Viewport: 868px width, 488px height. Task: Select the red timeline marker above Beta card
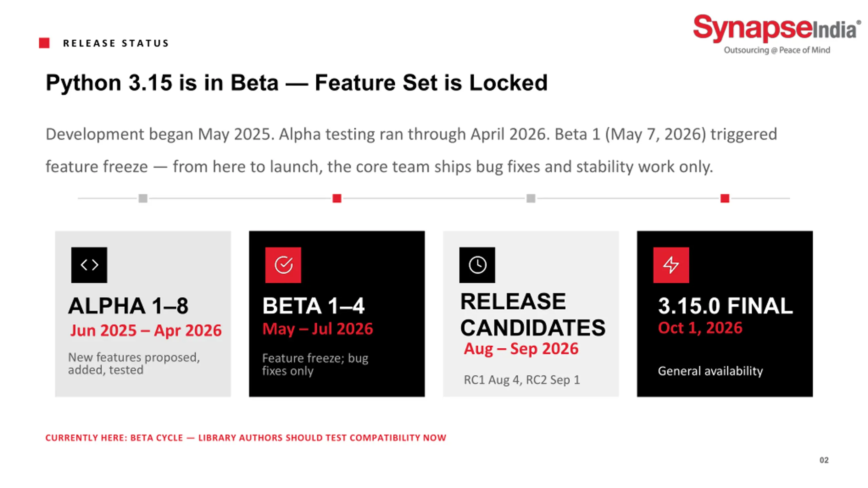point(337,198)
